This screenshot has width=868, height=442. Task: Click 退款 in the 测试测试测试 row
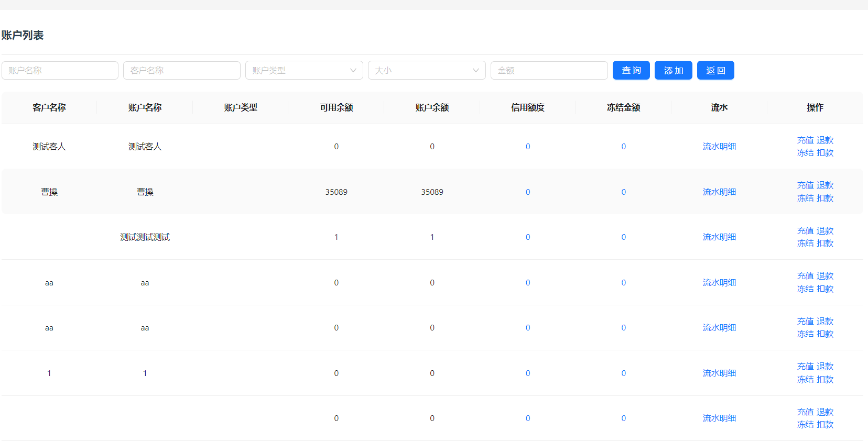click(825, 231)
